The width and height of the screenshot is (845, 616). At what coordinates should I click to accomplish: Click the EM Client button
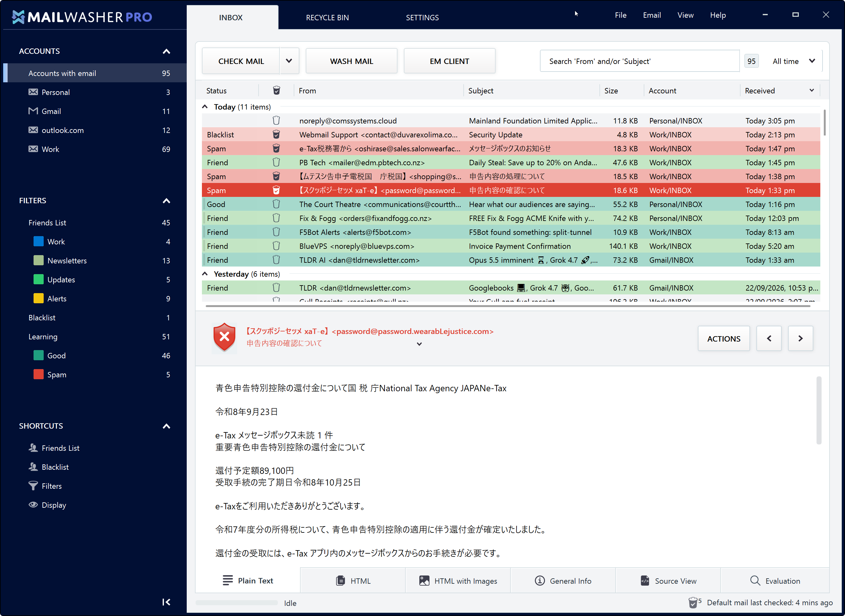449,61
